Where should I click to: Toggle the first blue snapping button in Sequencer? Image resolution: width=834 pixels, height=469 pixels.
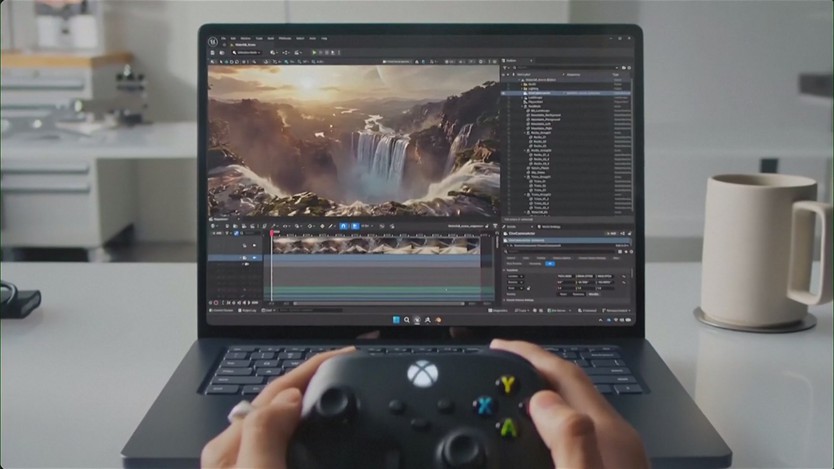coord(344,226)
